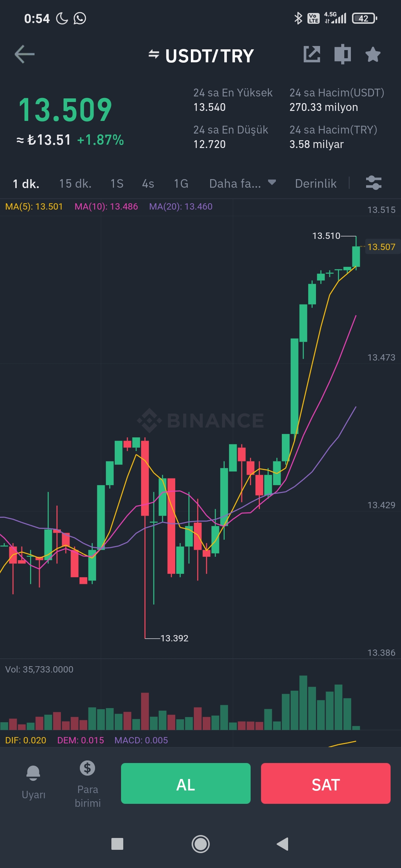Image resolution: width=401 pixels, height=868 pixels.
Task: Open chart settings sliders icon
Action: (374, 183)
